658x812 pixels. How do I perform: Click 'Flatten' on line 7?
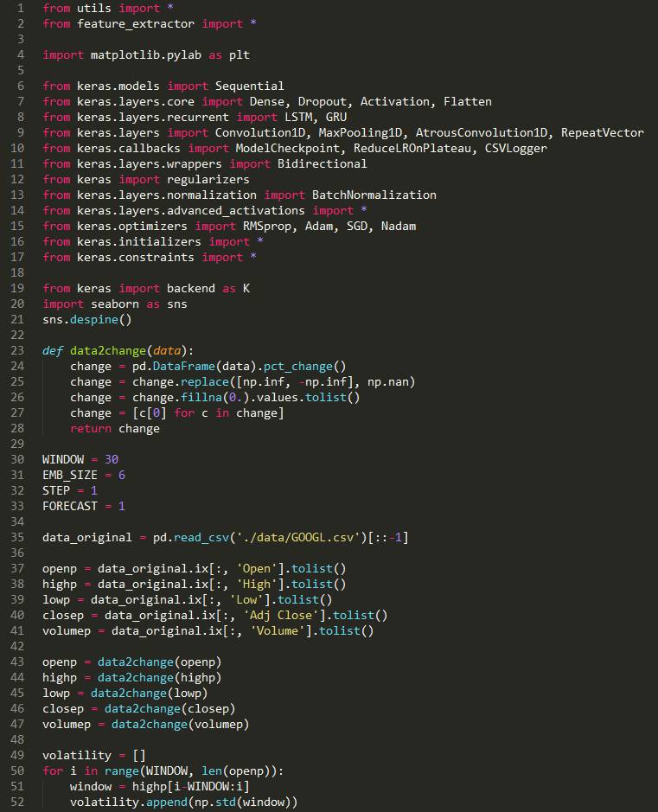pos(468,101)
